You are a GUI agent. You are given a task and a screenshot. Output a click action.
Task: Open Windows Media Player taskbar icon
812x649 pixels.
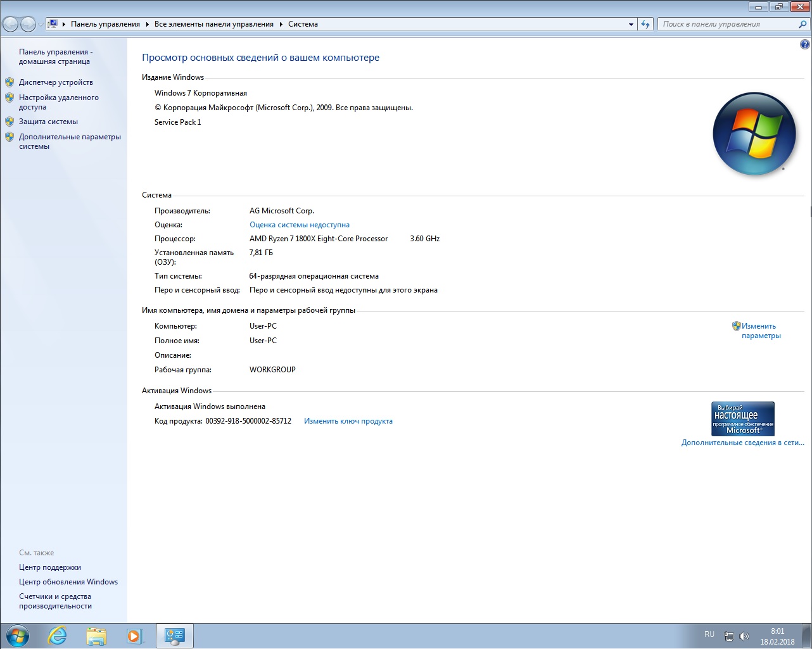pyautogui.click(x=135, y=636)
